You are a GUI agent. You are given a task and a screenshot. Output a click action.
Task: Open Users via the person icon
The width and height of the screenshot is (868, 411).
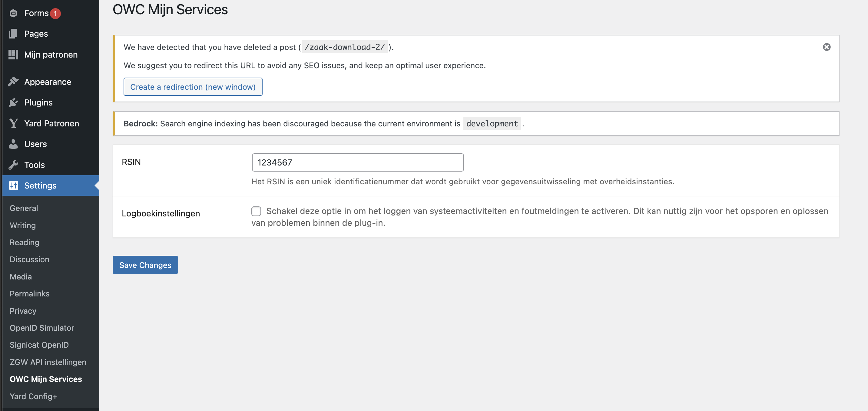point(14,144)
